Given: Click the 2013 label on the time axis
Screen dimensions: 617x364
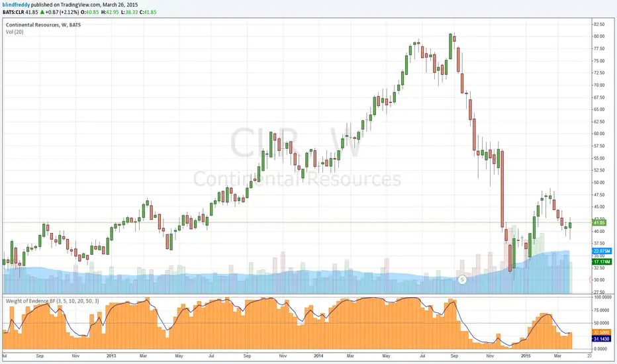Looking at the screenshot, I should coord(111,356).
